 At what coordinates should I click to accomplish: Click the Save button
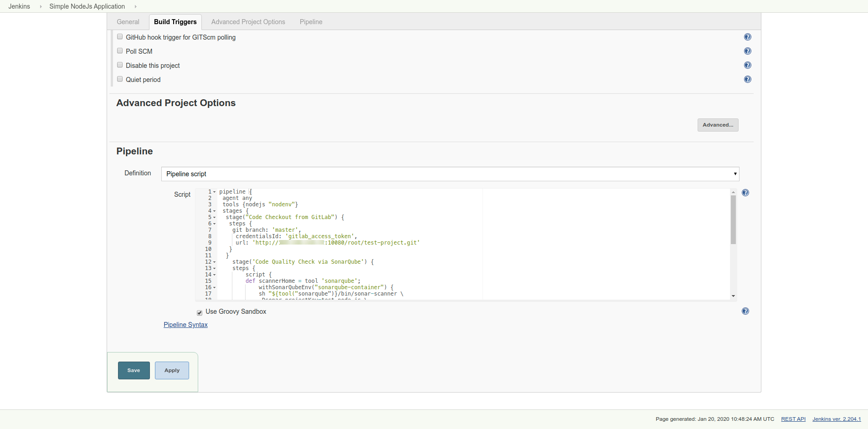coord(134,371)
